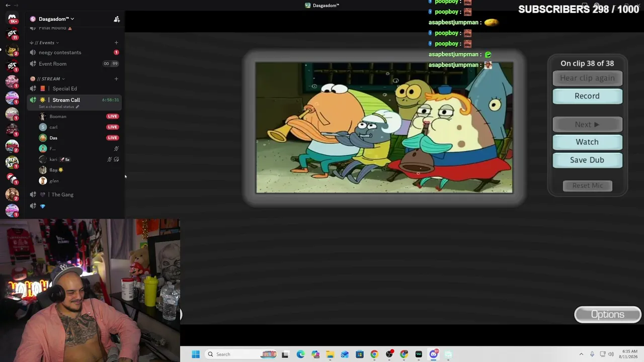The image size is (644, 362).
Task: Click the On clip 38 of 38 label
Action: click(587, 63)
